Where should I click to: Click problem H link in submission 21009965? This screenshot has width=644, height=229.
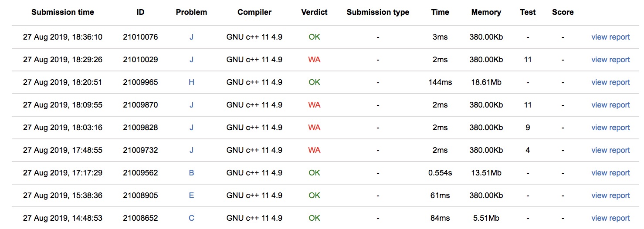[x=191, y=82]
